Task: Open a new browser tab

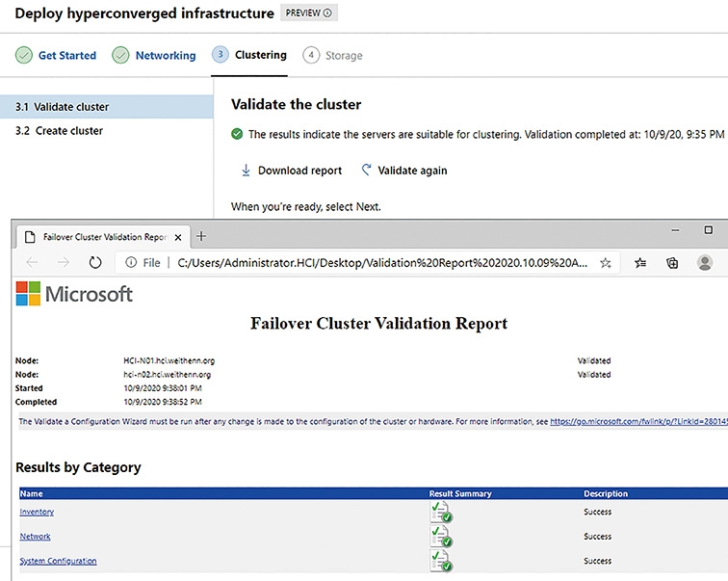Action: [201, 236]
